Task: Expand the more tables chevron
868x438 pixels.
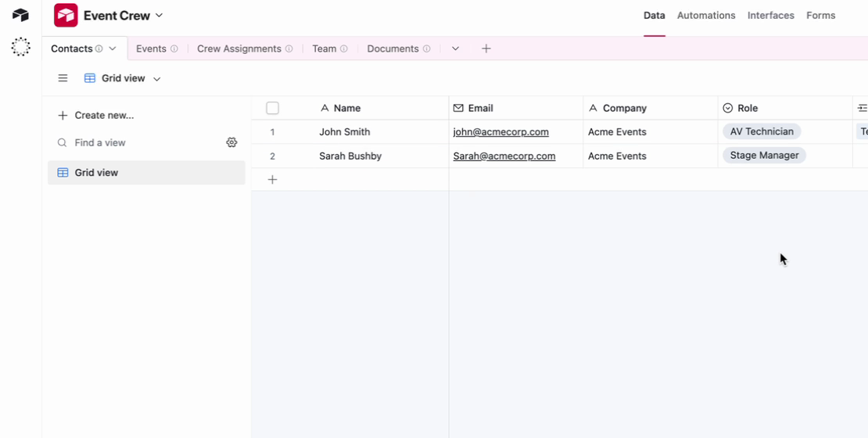Action: (455, 48)
